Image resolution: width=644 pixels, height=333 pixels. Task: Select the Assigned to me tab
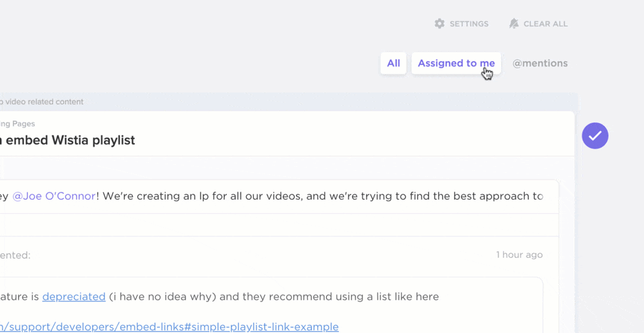[x=456, y=63]
